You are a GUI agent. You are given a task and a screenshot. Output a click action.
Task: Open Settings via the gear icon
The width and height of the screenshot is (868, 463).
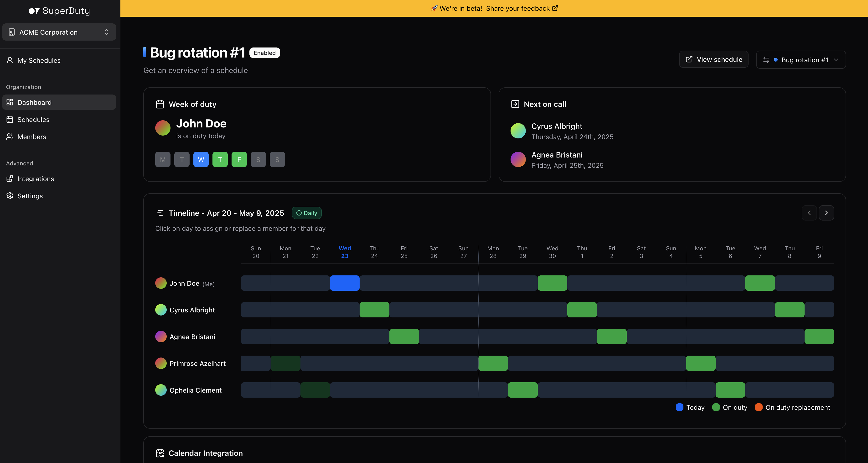(x=10, y=196)
